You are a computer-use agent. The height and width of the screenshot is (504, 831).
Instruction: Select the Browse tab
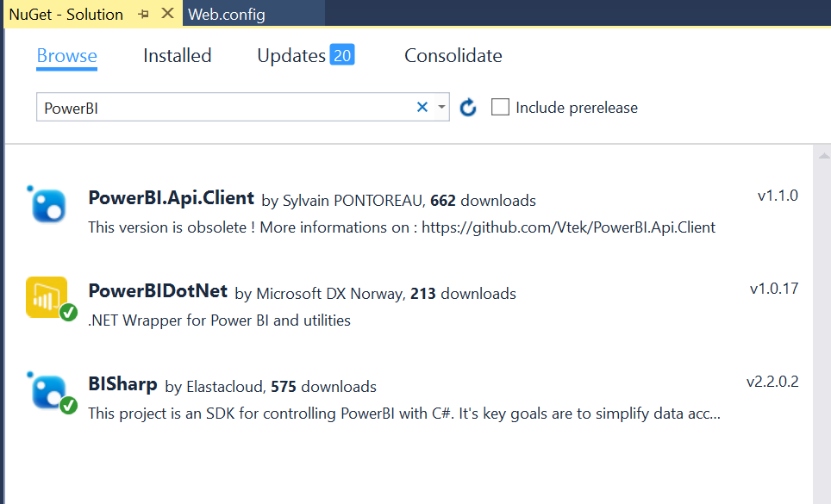(66, 56)
